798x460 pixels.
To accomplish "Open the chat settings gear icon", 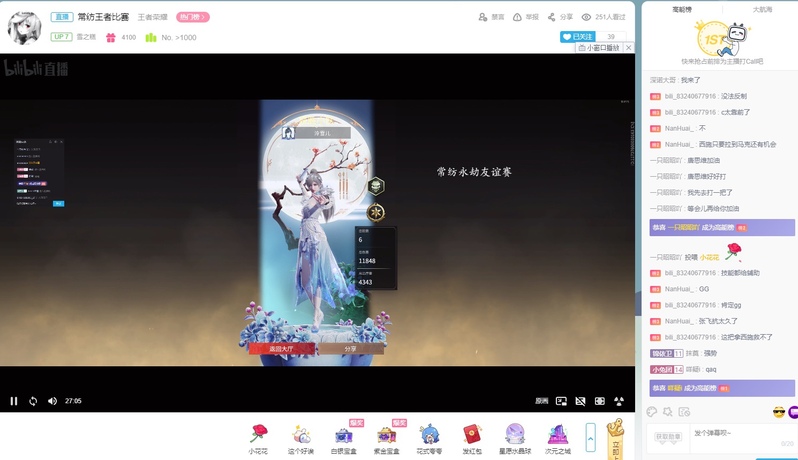I will tap(668, 412).
